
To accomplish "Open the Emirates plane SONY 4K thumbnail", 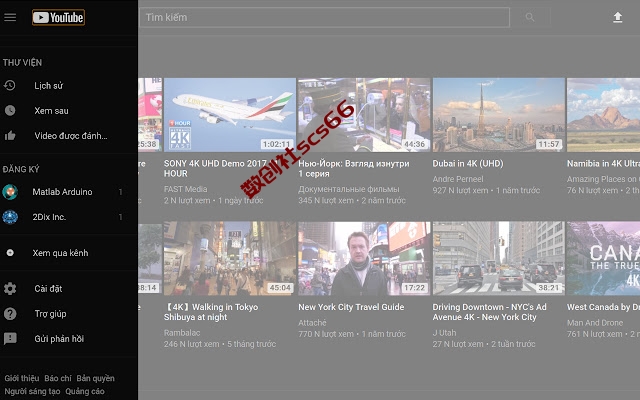I will point(230,115).
